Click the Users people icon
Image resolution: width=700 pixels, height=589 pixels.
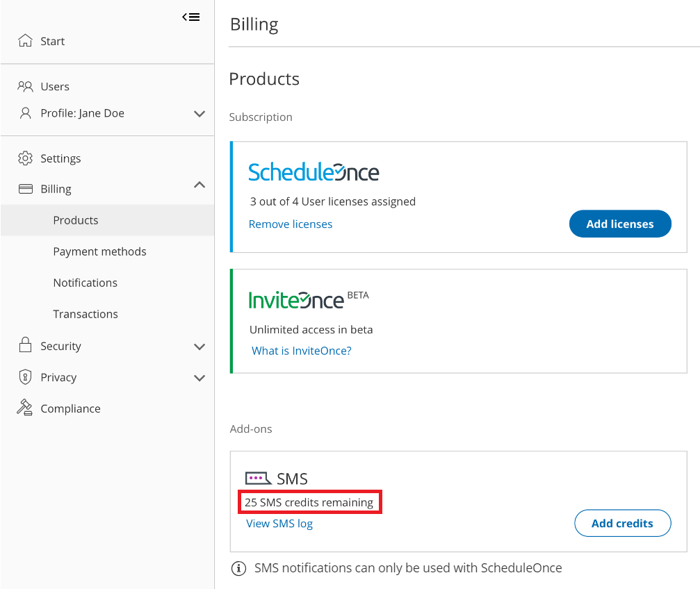[x=25, y=86]
